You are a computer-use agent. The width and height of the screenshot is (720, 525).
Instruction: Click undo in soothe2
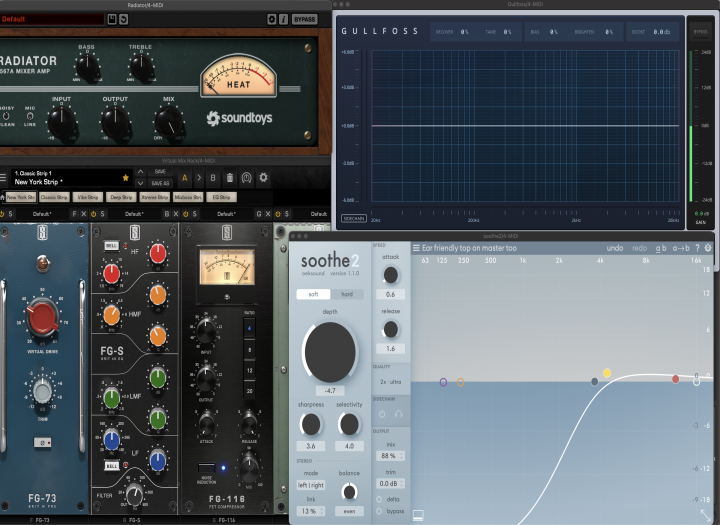pos(615,248)
